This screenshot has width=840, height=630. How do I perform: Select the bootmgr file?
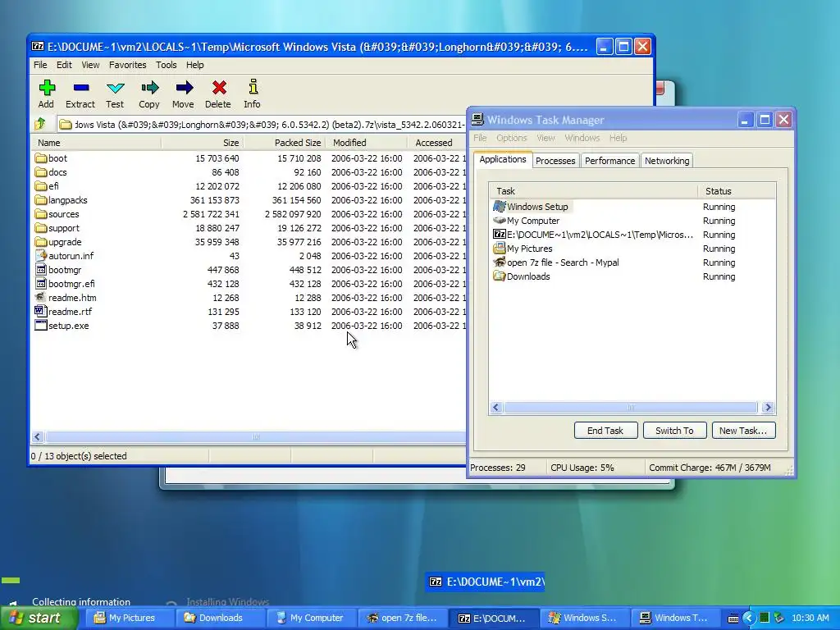pos(58,269)
